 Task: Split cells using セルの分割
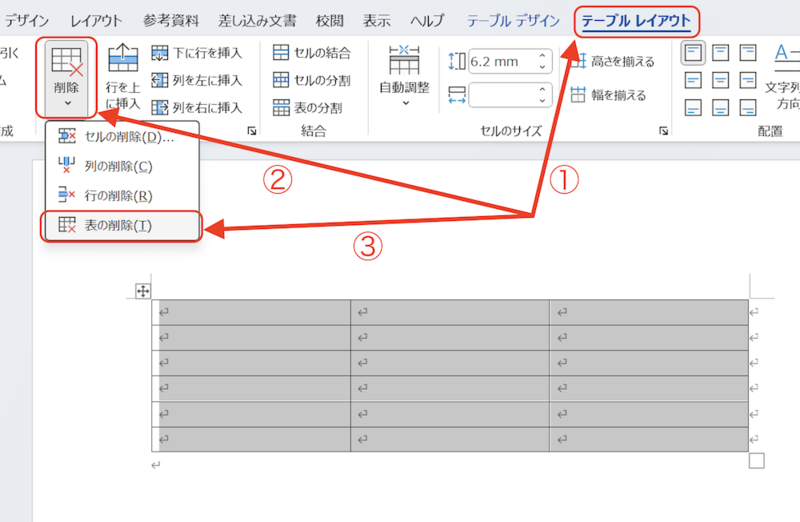click(312, 80)
